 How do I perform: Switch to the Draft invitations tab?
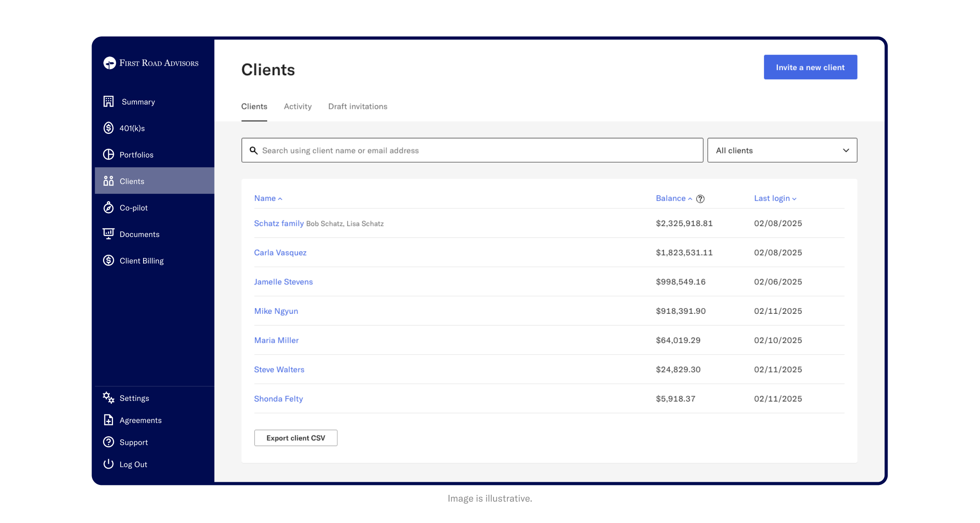358,106
